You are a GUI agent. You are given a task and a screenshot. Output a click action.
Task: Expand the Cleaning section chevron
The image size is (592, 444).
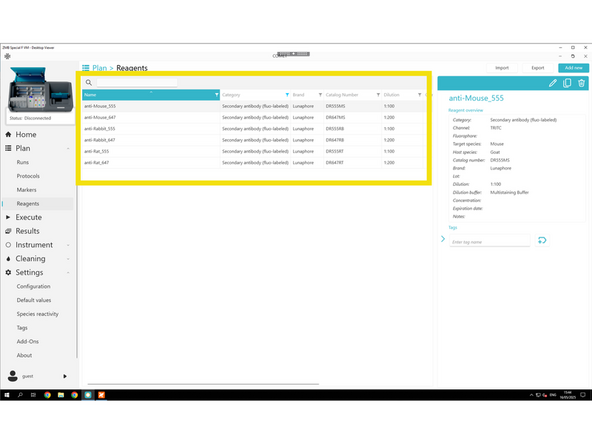point(68,259)
